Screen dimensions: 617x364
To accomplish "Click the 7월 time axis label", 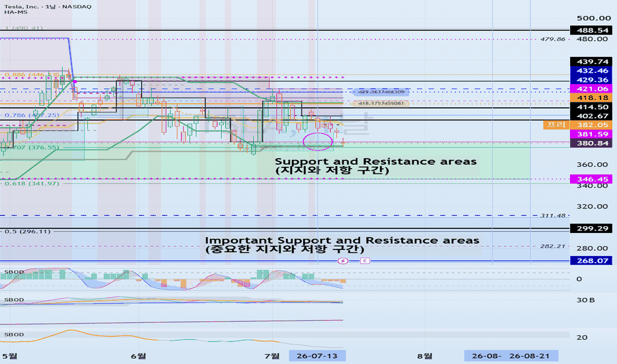I will [272, 356].
